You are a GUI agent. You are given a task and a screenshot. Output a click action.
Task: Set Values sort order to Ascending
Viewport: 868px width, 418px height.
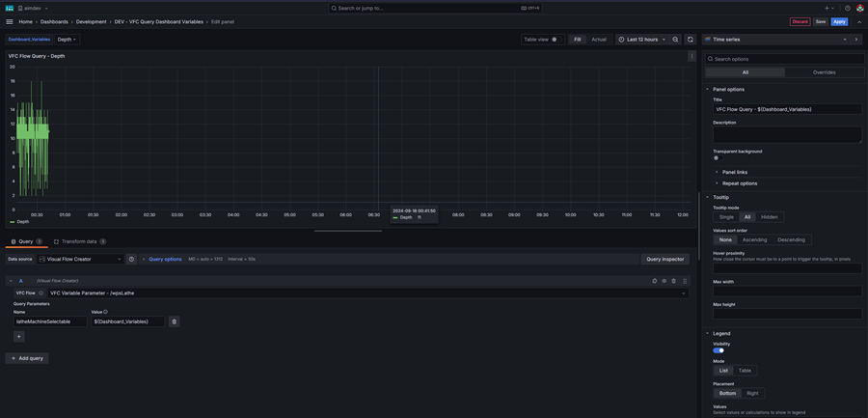(x=754, y=239)
